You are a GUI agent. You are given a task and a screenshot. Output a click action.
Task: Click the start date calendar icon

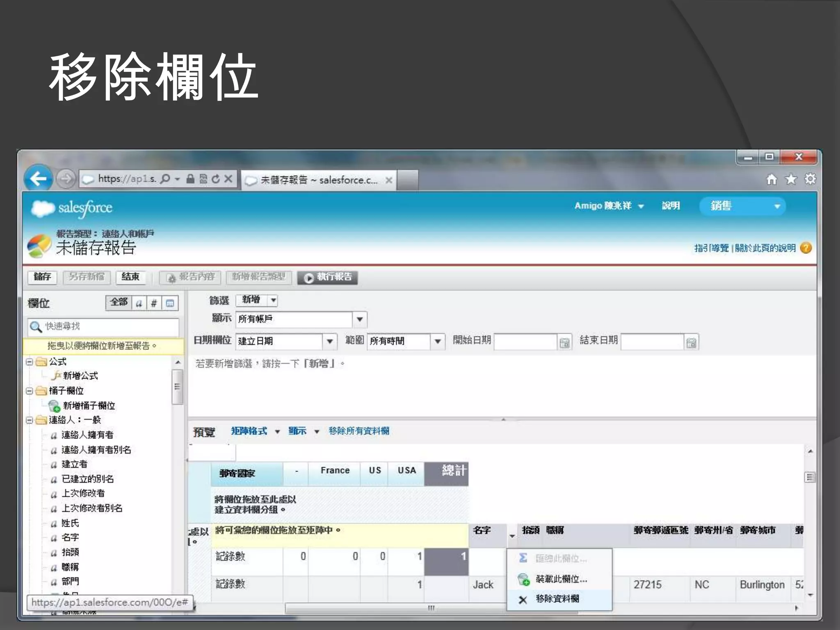pyautogui.click(x=564, y=342)
